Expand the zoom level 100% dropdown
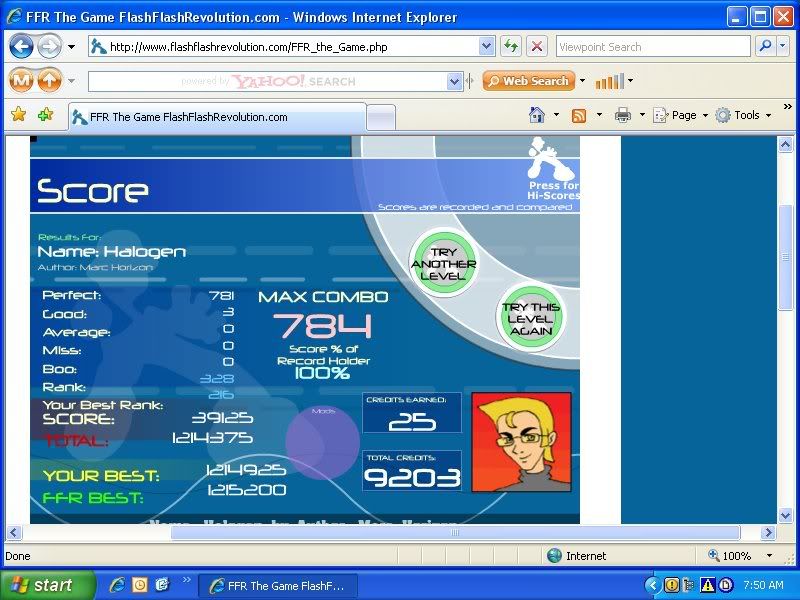800x600 pixels. pyautogui.click(x=769, y=556)
